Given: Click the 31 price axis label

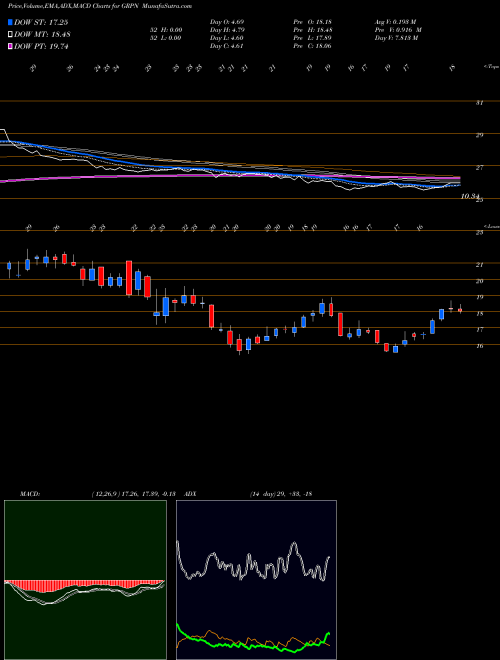Looking at the screenshot, I should (x=479, y=103).
